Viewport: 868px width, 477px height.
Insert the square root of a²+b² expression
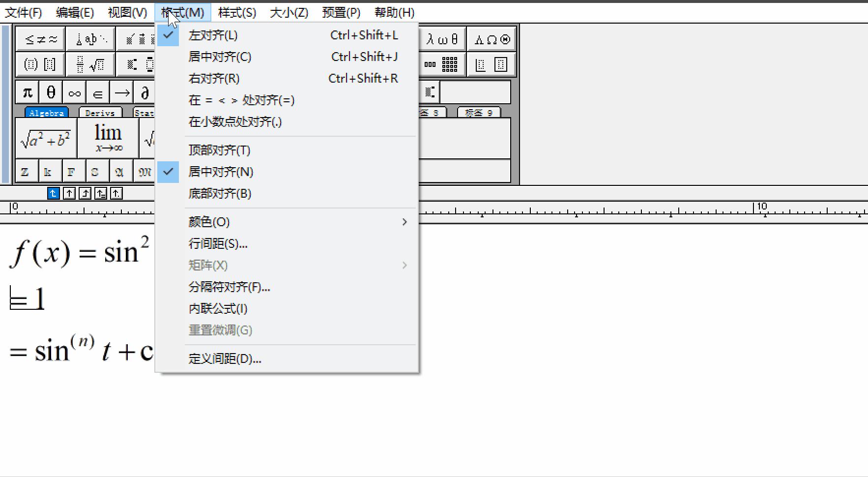[x=46, y=139]
